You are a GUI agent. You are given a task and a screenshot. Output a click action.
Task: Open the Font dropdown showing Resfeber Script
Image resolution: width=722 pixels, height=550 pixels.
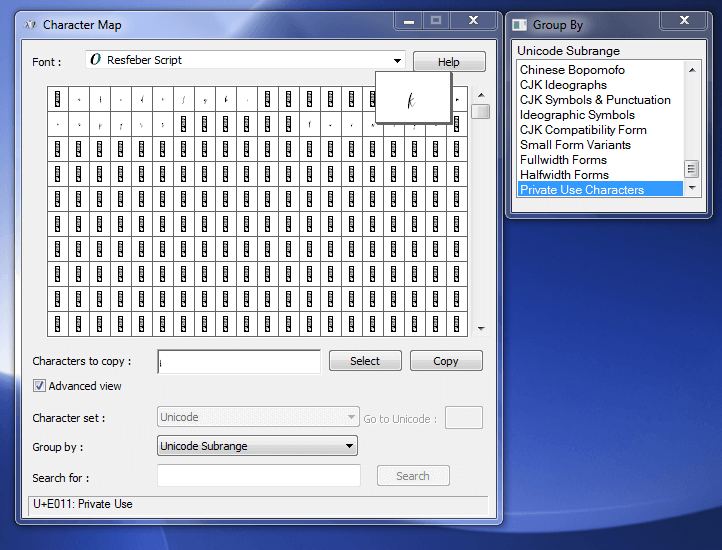pyautogui.click(x=245, y=60)
